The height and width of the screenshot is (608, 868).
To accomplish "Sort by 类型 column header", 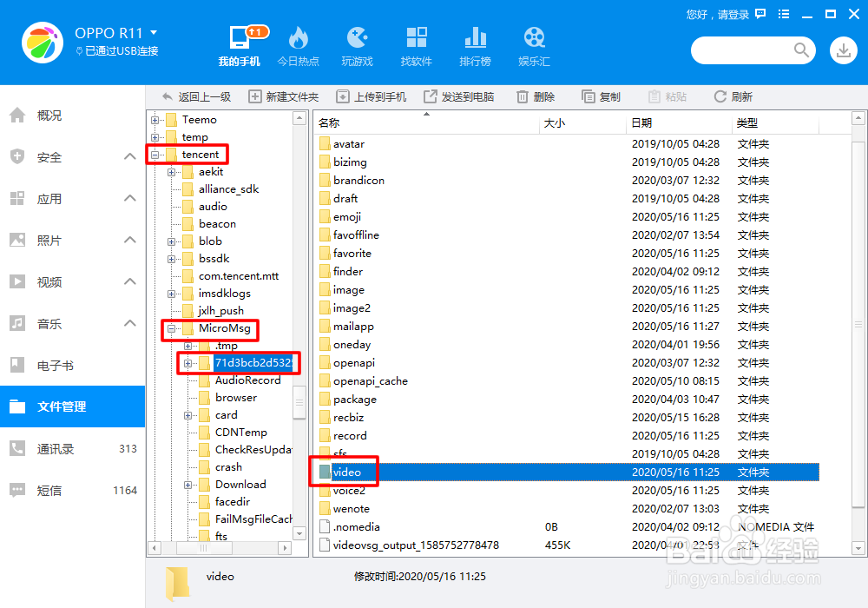I will pyautogui.click(x=775, y=123).
